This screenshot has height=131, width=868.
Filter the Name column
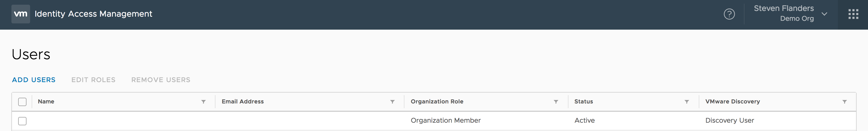pos(204,102)
